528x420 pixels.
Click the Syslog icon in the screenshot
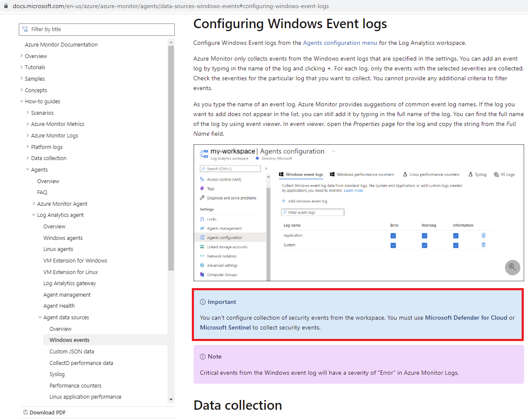[x=470, y=174]
